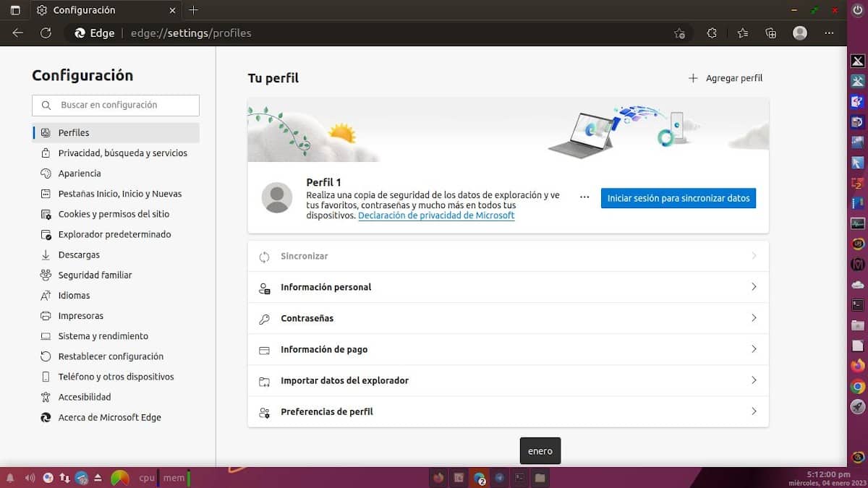Click the Información personal icon
This screenshot has height=488, width=868.
coord(265,288)
